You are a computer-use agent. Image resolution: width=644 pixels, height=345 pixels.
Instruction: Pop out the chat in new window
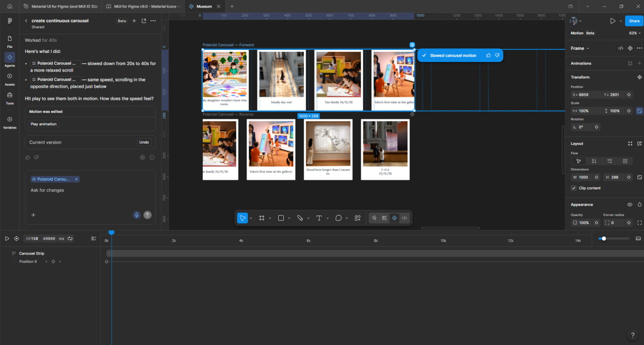[143, 21]
